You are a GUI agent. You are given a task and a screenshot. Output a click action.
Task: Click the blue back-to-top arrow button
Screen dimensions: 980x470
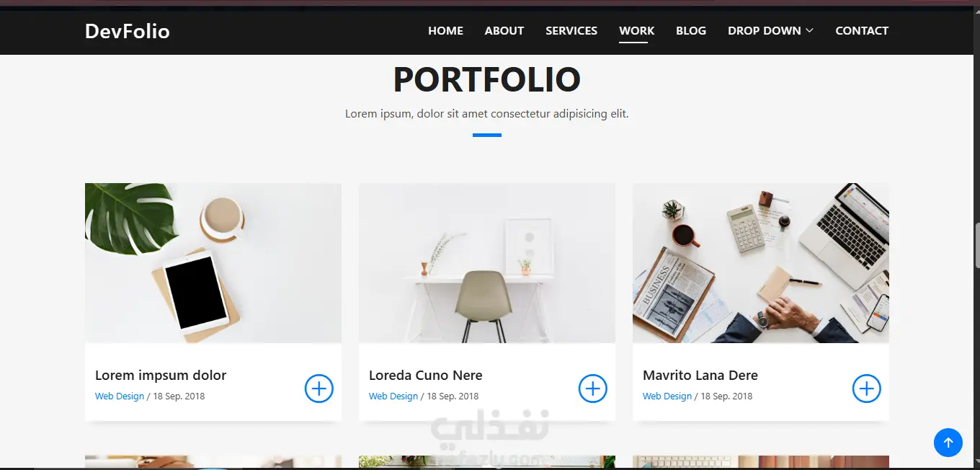[x=948, y=443]
